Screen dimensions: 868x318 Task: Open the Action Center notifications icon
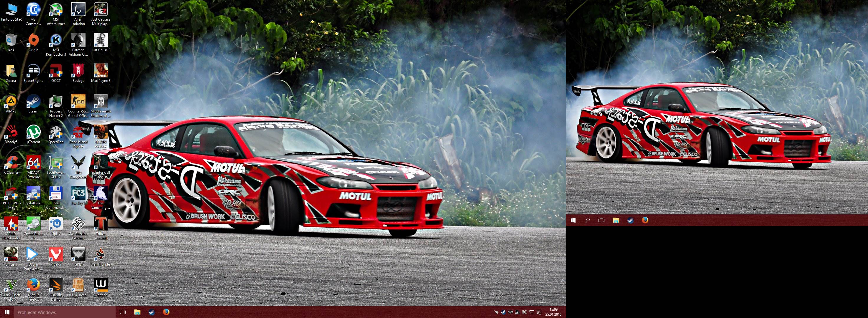539,312
